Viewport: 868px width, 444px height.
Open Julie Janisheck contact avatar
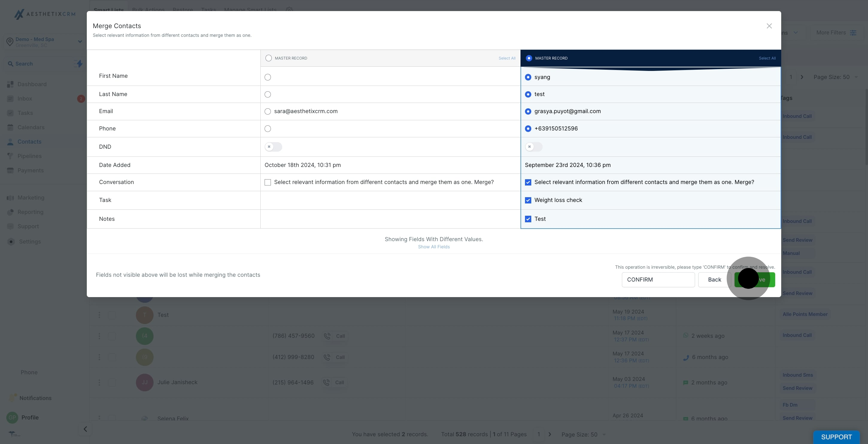tap(145, 382)
